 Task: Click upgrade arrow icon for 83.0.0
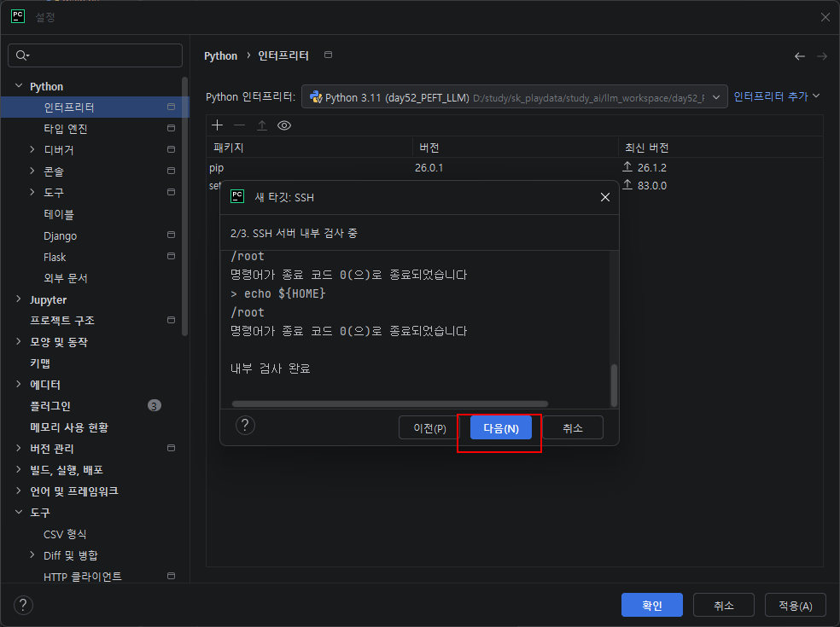click(627, 185)
